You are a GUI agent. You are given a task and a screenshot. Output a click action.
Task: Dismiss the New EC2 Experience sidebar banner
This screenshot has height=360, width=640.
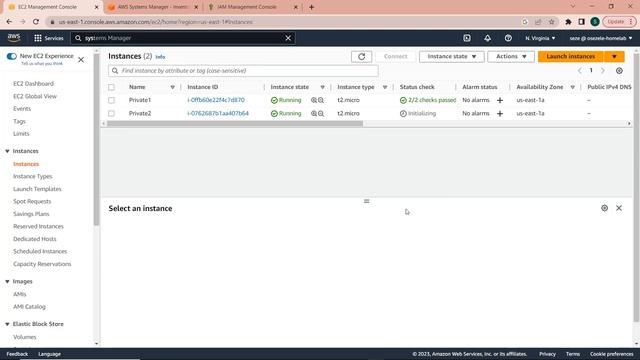point(81,60)
